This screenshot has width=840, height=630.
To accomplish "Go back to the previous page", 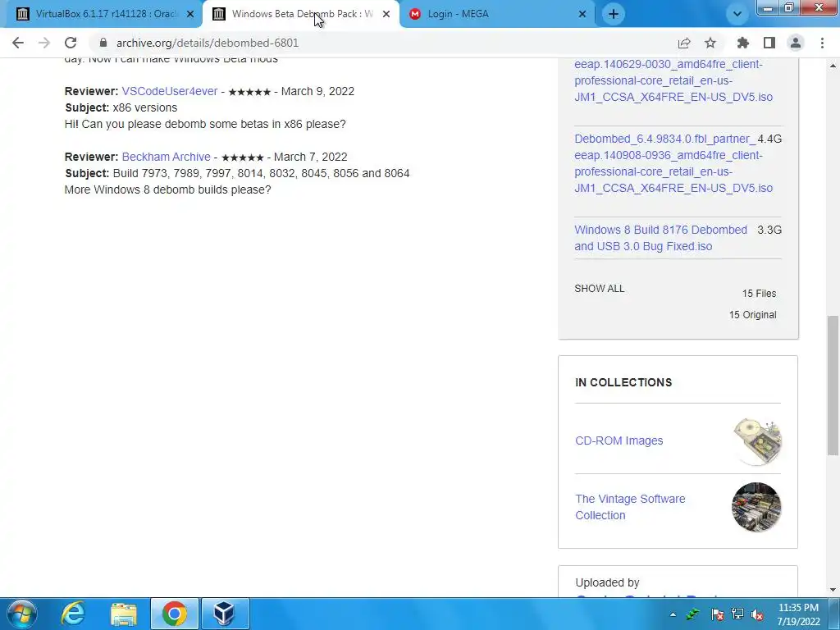I will coord(18,43).
